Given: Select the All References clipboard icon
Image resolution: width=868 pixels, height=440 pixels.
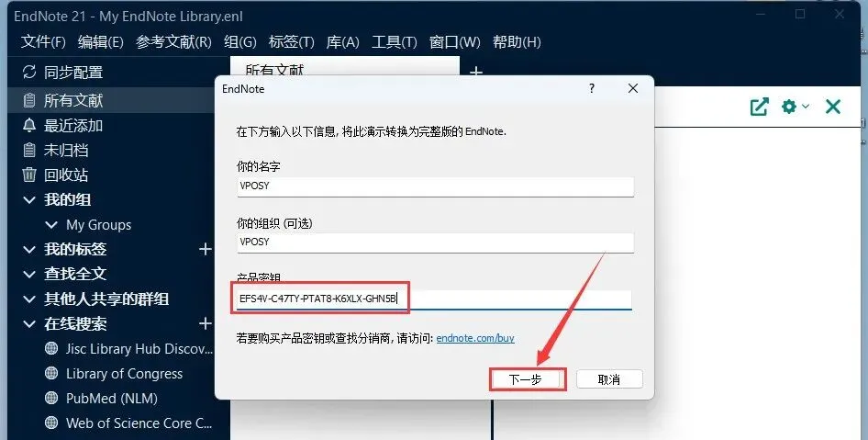Looking at the screenshot, I should 28,100.
